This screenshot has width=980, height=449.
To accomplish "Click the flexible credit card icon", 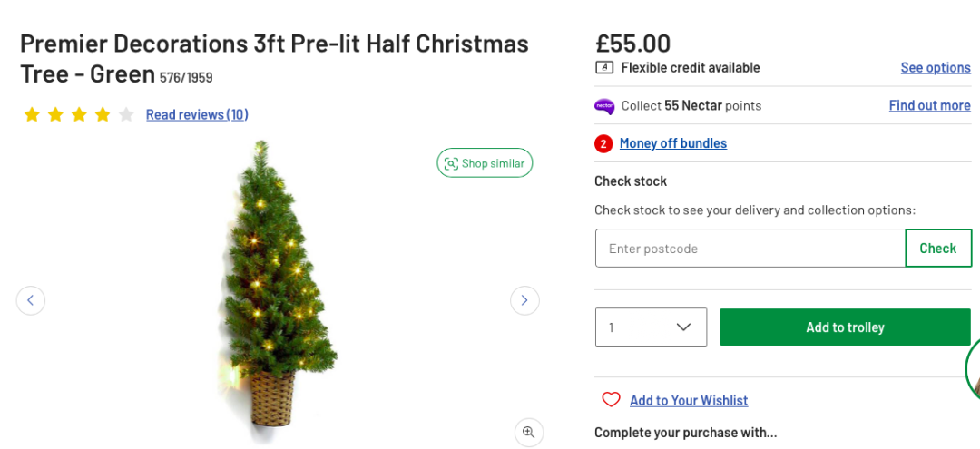I will (x=604, y=67).
